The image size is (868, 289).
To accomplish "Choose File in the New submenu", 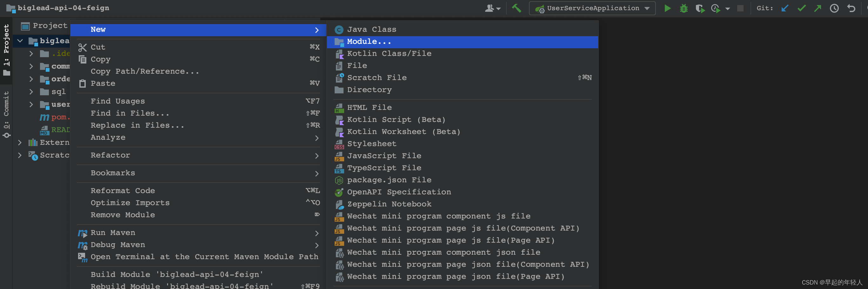I will click(462, 66).
